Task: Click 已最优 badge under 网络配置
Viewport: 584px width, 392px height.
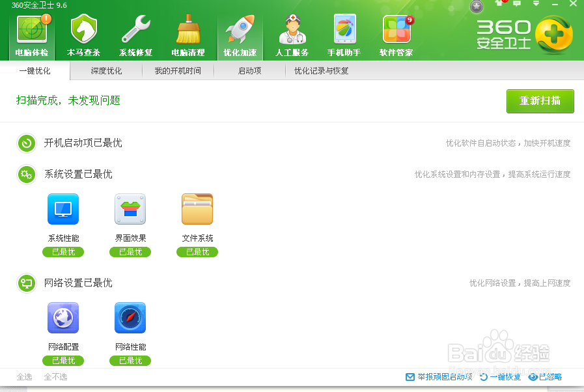Action: (x=63, y=361)
